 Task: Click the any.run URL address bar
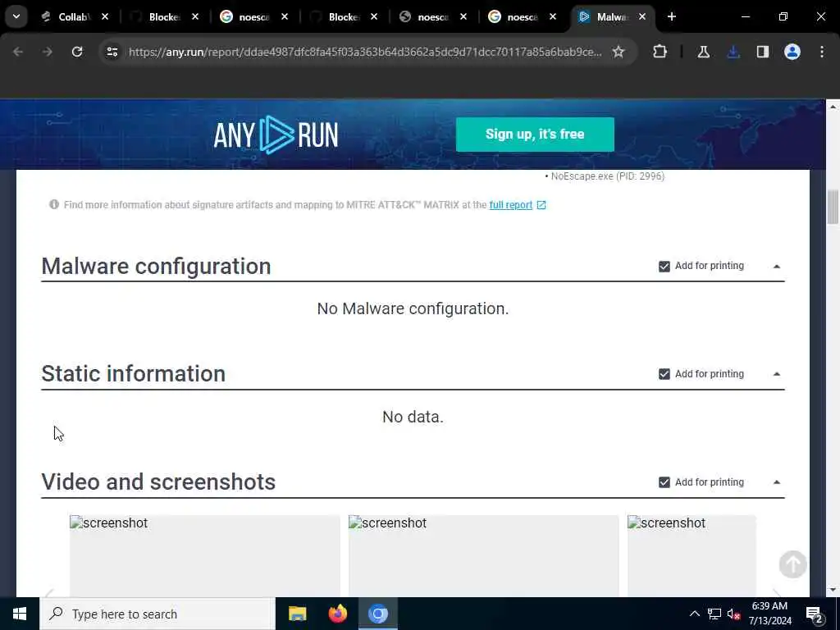point(364,52)
